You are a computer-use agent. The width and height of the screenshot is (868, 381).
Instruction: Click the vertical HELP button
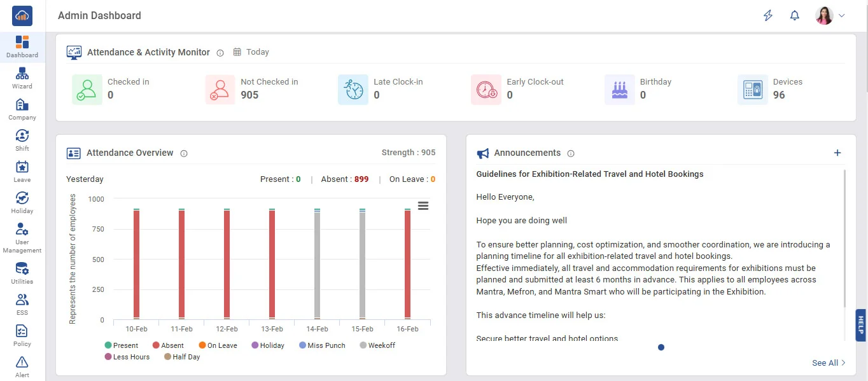coord(861,325)
